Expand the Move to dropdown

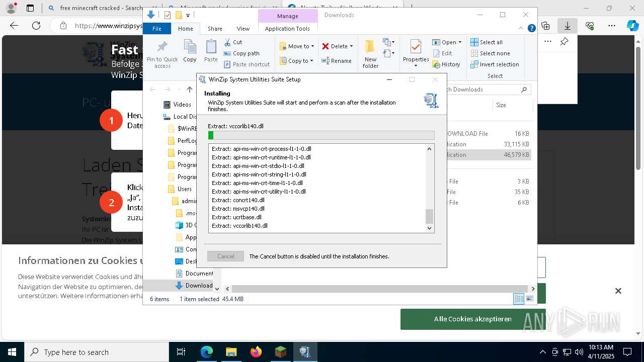312,46
